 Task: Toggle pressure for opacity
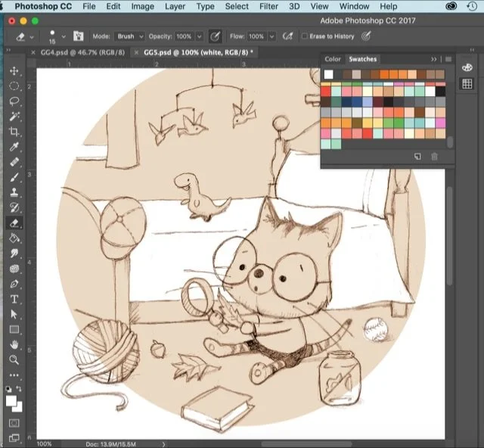point(215,36)
